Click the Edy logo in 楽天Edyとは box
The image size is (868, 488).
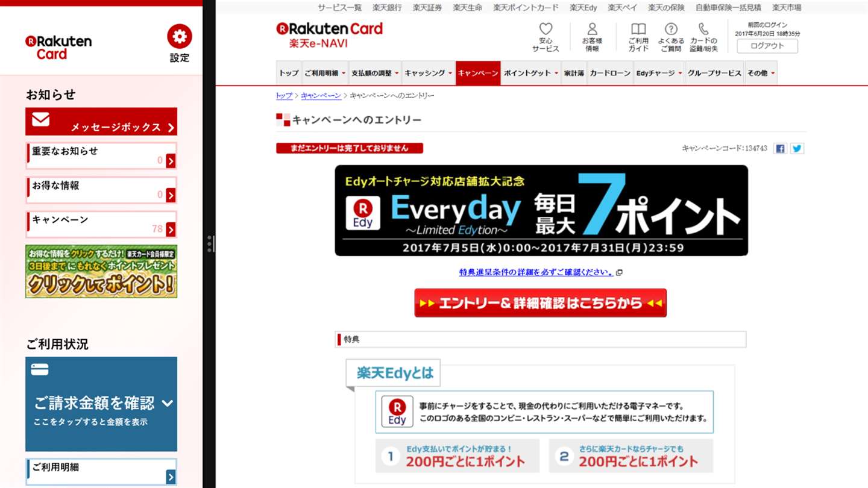pyautogui.click(x=397, y=411)
